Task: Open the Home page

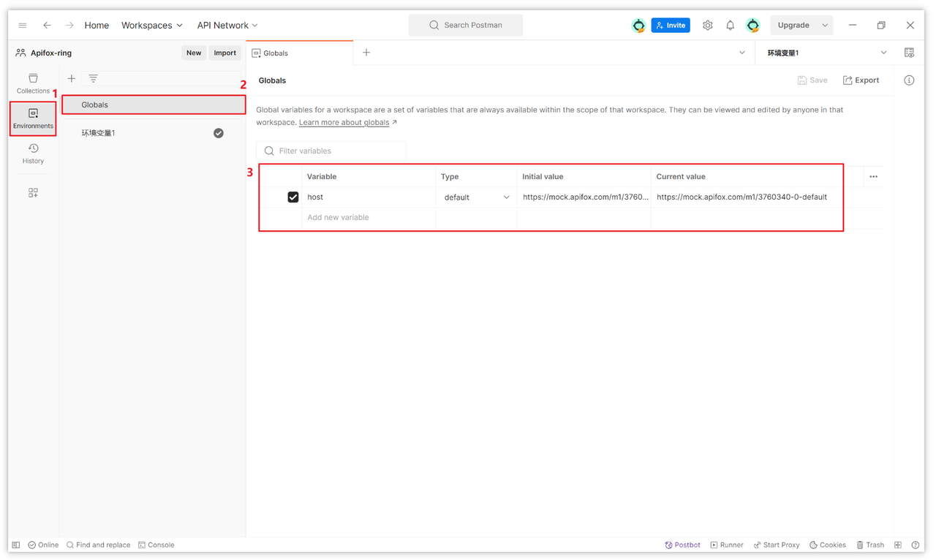Action: tap(97, 25)
